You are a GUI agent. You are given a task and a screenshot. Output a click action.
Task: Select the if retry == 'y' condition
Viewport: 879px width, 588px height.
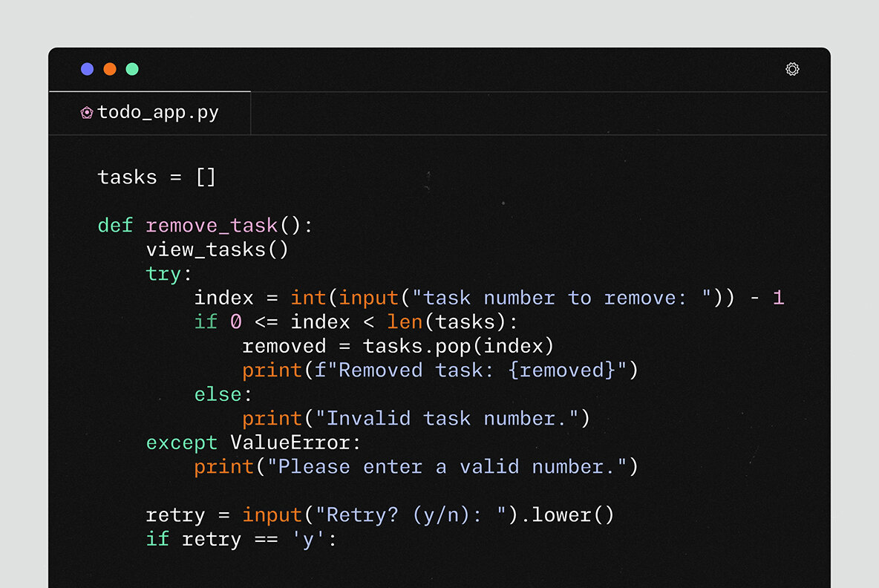point(239,539)
